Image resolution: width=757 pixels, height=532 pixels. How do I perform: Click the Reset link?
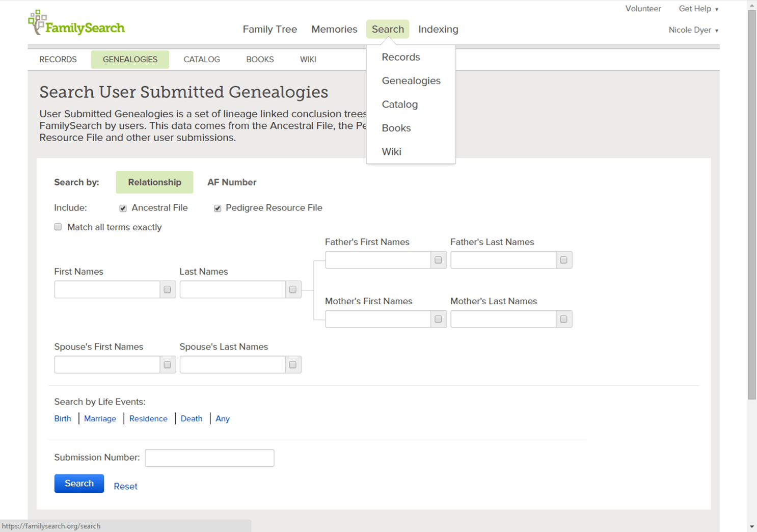tap(125, 486)
